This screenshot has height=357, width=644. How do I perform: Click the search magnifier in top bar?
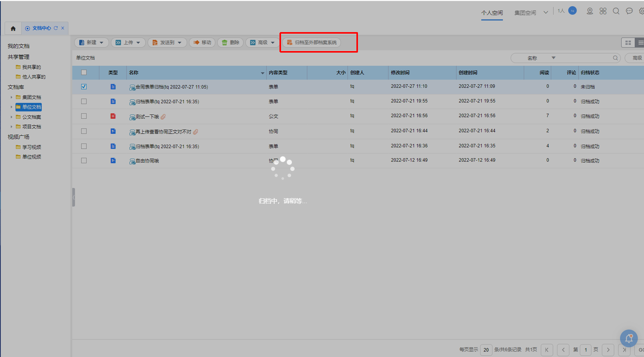click(x=616, y=12)
